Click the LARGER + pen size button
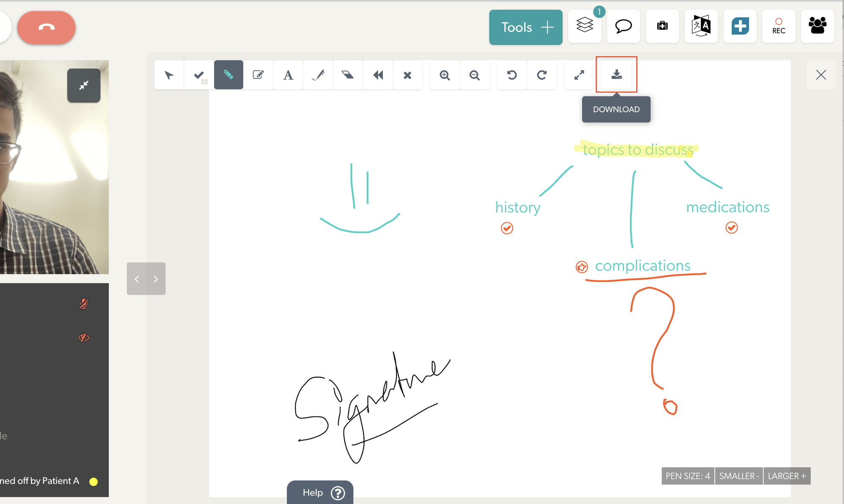The width and height of the screenshot is (844, 504). click(787, 476)
